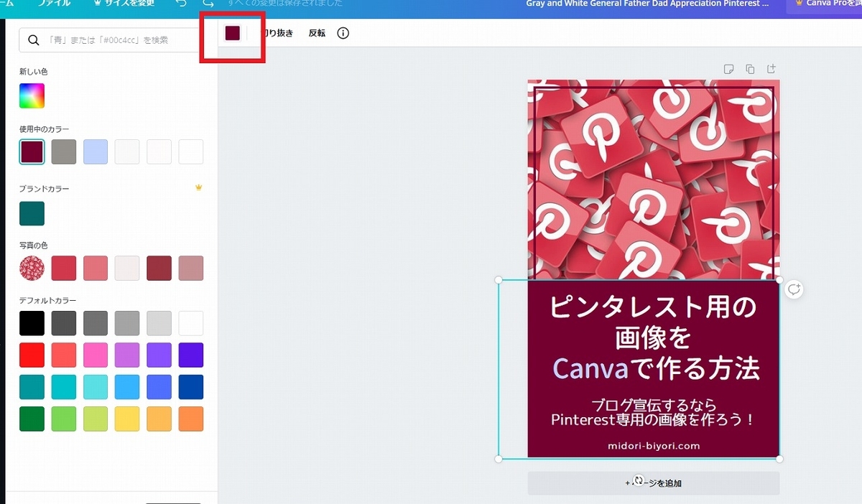Screen dimensions: 862x504
Task: Choose yellow from the default colors
Action: [x=127, y=419]
